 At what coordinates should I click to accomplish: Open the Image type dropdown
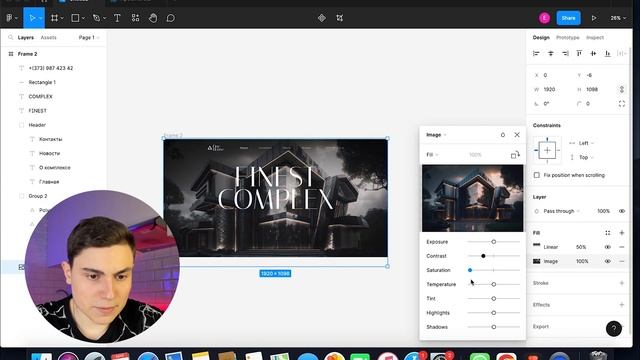436,135
